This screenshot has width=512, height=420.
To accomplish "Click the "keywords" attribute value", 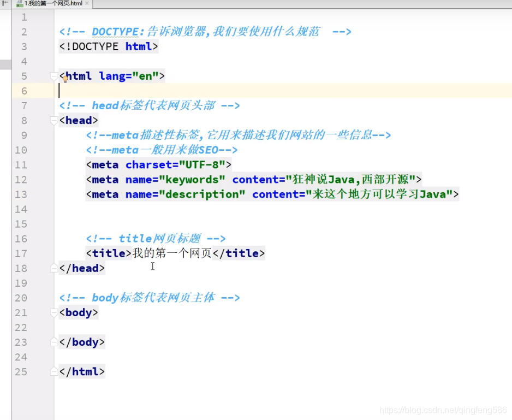I will click(x=192, y=180).
